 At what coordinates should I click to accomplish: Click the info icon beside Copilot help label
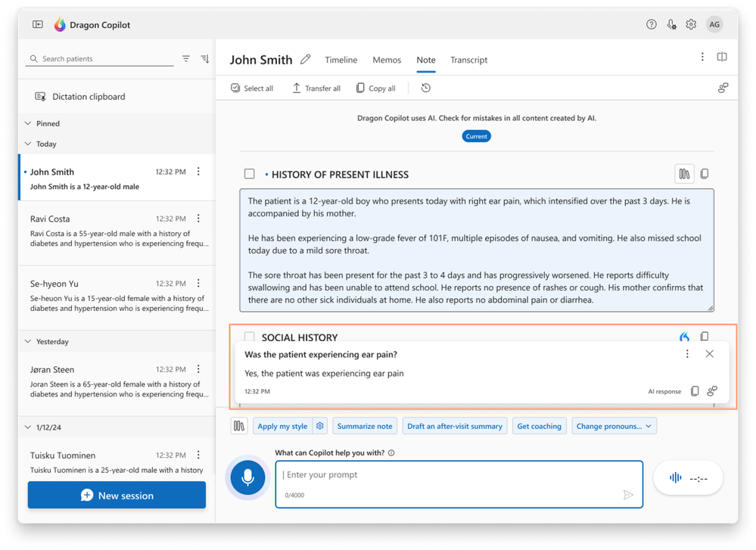click(x=391, y=452)
